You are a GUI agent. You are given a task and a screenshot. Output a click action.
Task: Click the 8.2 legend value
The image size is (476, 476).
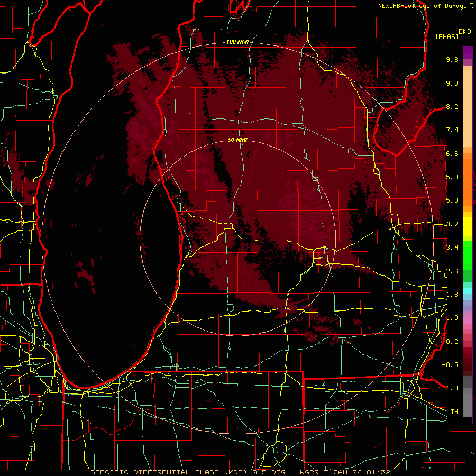[452, 106]
